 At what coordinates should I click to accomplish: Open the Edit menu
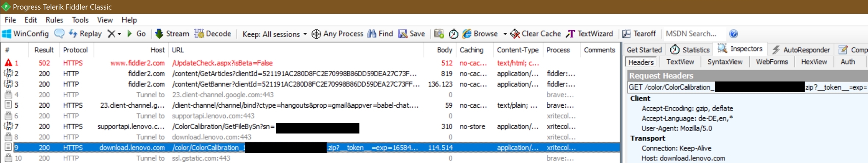click(31, 20)
